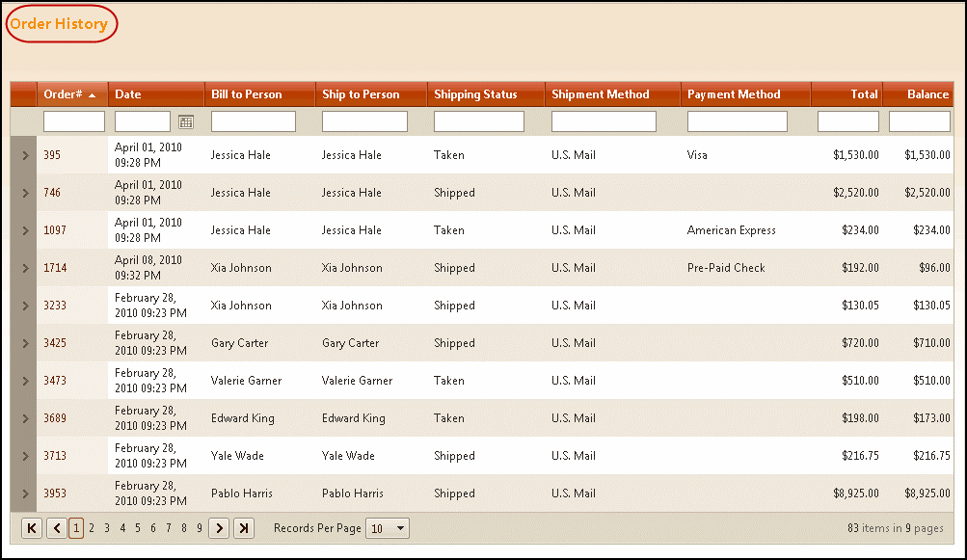Go to page 8 in the pager
The image size is (967, 560).
pos(184,528)
